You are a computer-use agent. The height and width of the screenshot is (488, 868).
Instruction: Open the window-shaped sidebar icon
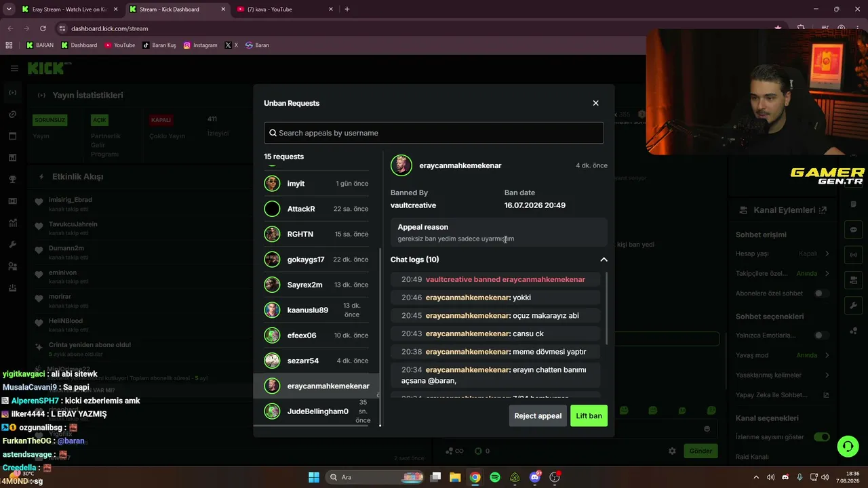pos(13,136)
